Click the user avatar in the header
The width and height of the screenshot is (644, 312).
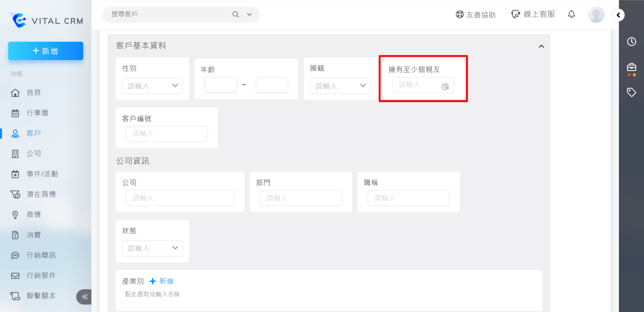click(x=596, y=15)
